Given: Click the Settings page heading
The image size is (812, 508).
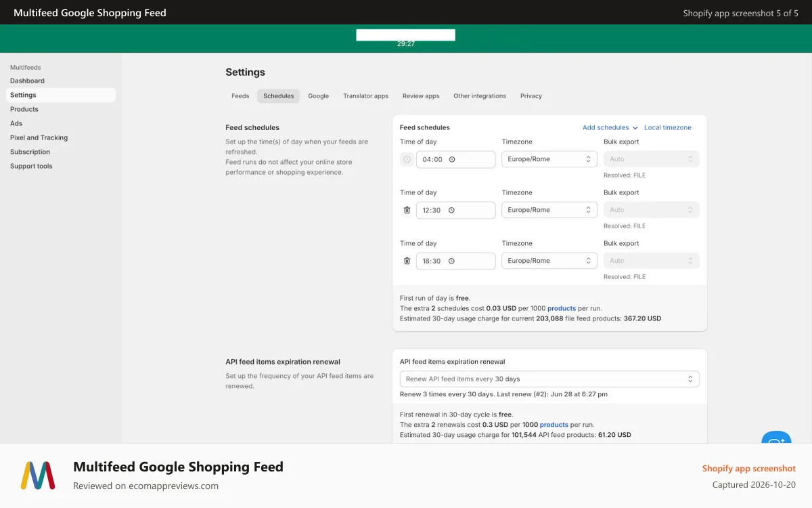Looking at the screenshot, I should click(x=246, y=72).
